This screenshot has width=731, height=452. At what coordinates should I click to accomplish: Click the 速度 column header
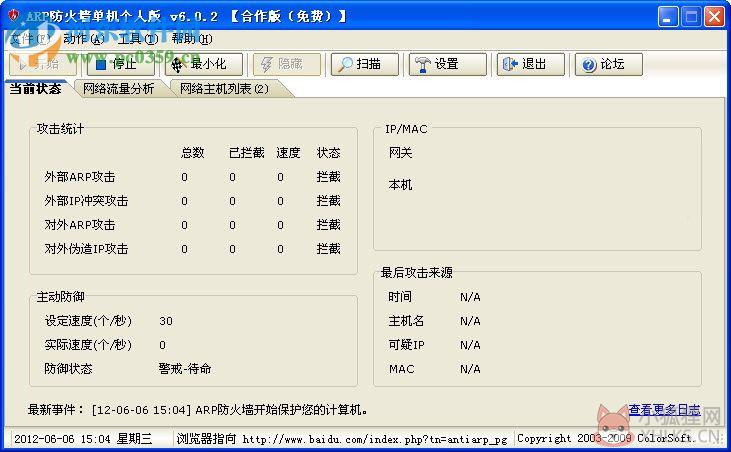coord(288,153)
